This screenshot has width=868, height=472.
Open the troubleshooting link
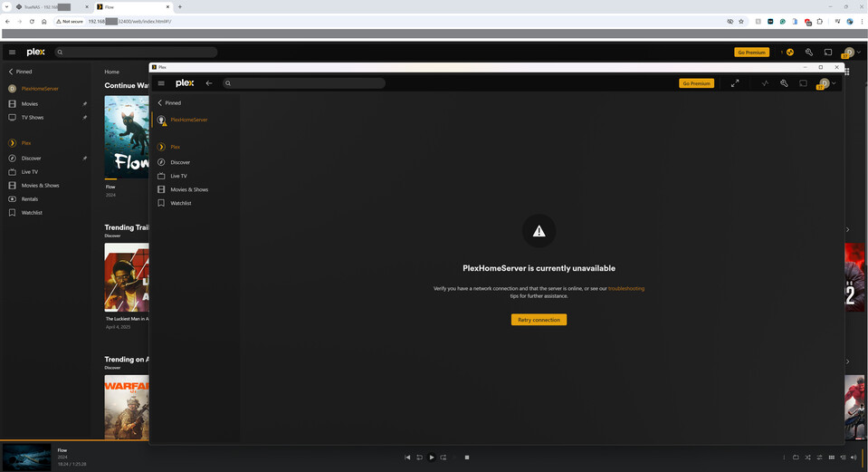click(626, 289)
